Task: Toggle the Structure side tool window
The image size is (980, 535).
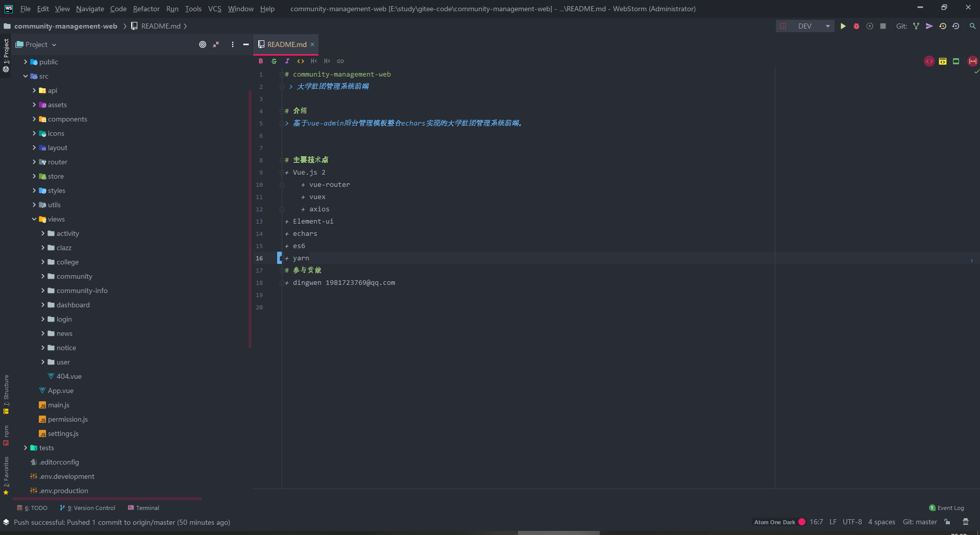Action: [x=6, y=394]
